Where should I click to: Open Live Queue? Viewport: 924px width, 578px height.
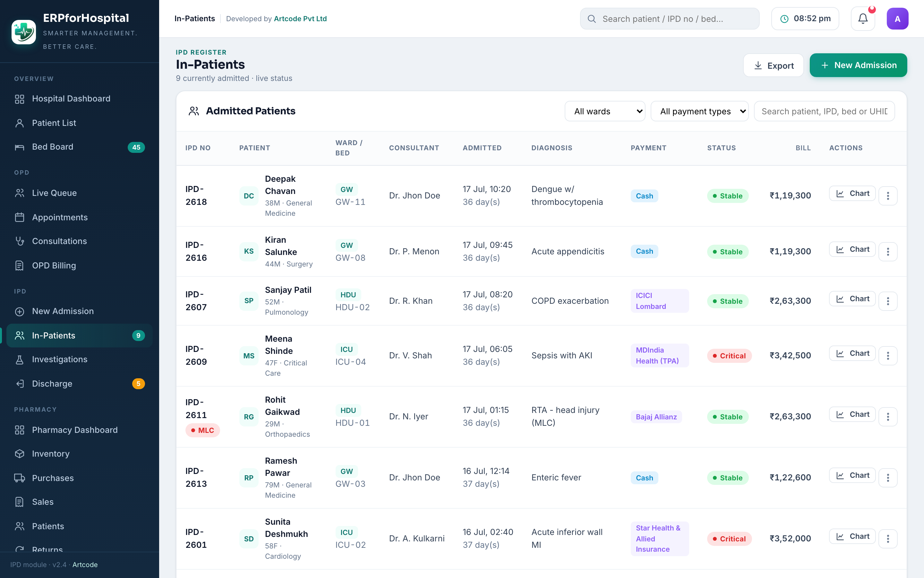coord(80,193)
